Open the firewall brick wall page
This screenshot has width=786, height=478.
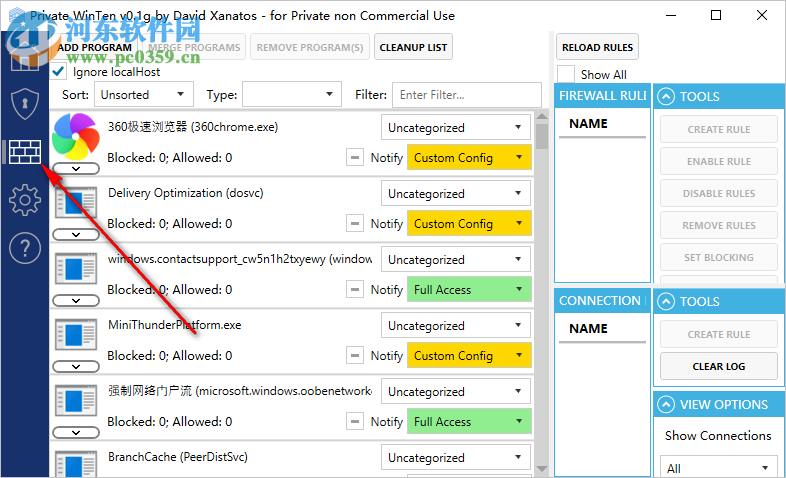(x=25, y=152)
